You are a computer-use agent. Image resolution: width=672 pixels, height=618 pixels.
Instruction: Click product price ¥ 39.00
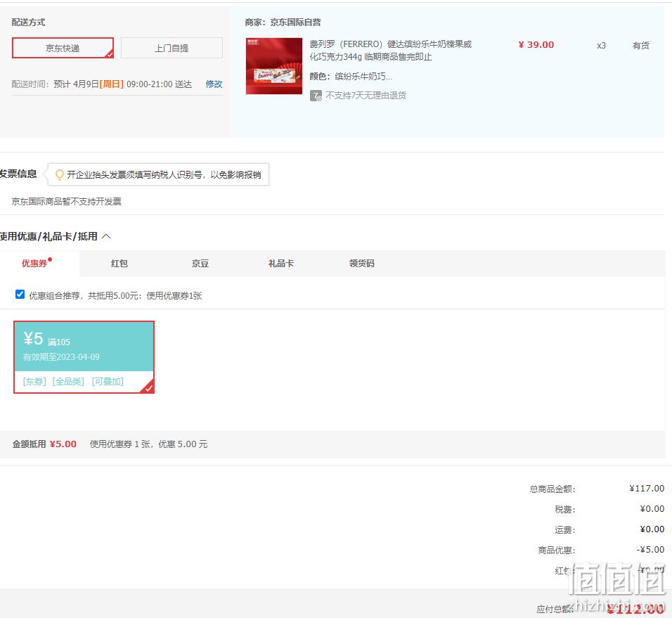click(536, 44)
